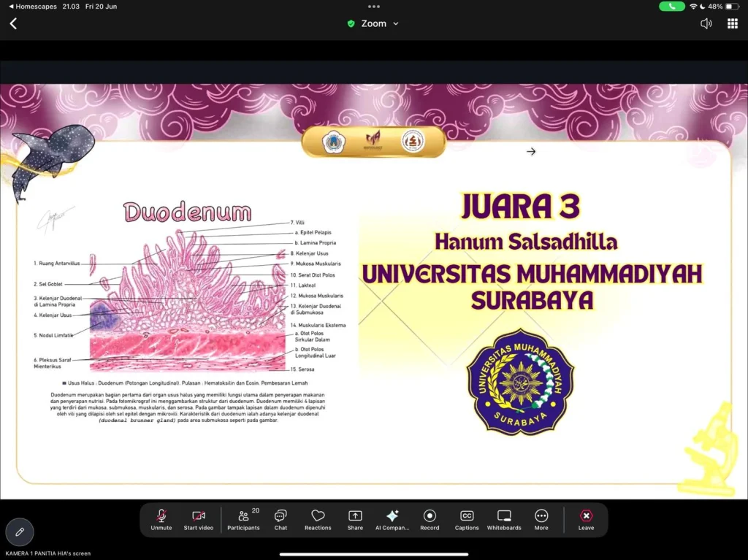Tap the Reactions icon
The image size is (748, 560).
point(318,518)
